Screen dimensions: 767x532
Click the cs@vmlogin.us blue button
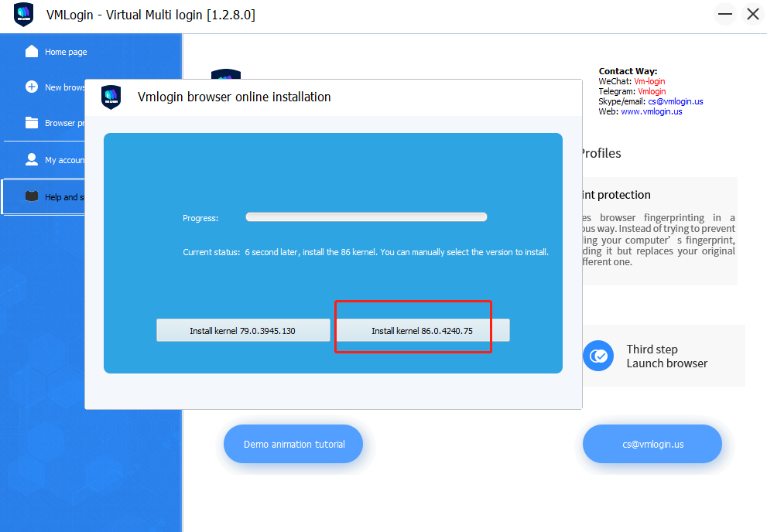click(x=652, y=444)
